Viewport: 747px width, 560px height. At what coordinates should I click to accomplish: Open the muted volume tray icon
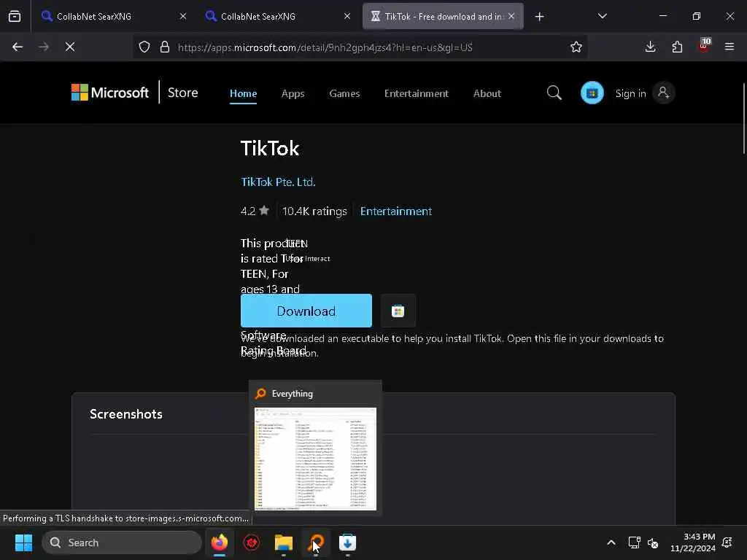653,542
